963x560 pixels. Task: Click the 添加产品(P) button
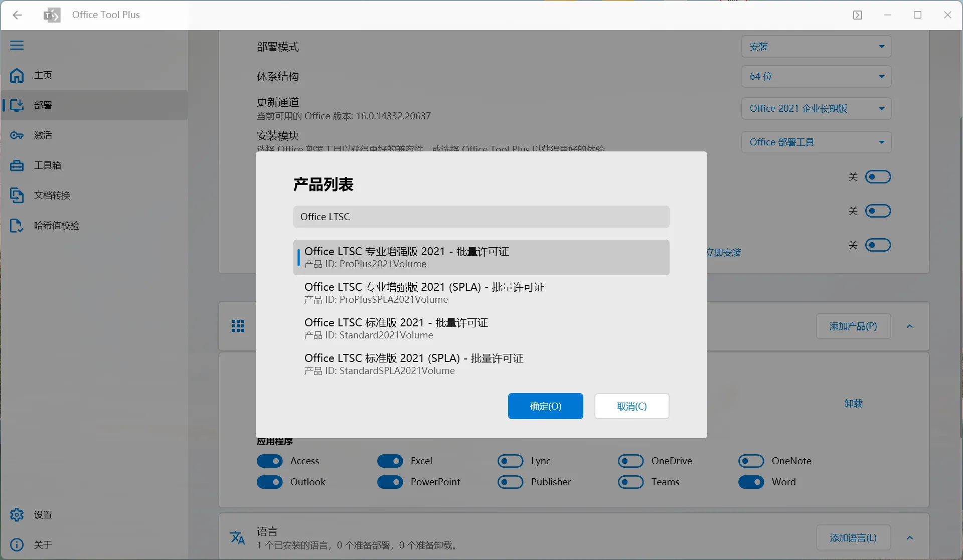[x=853, y=326]
